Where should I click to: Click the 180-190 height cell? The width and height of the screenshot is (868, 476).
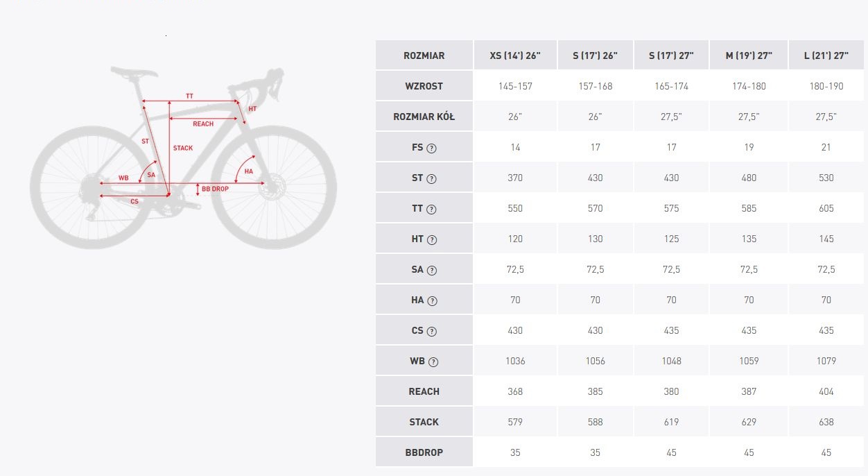click(x=826, y=86)
